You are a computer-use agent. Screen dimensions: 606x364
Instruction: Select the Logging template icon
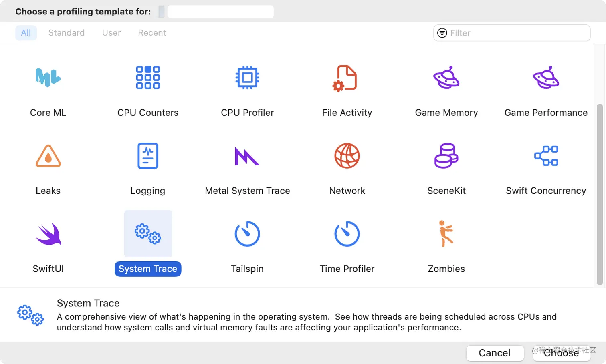[x=148, y=156]
